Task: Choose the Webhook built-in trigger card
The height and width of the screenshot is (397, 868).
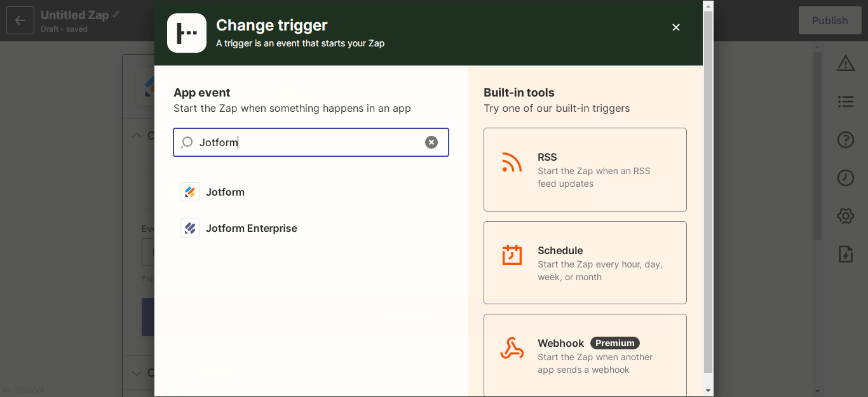Action: (585, 356)
